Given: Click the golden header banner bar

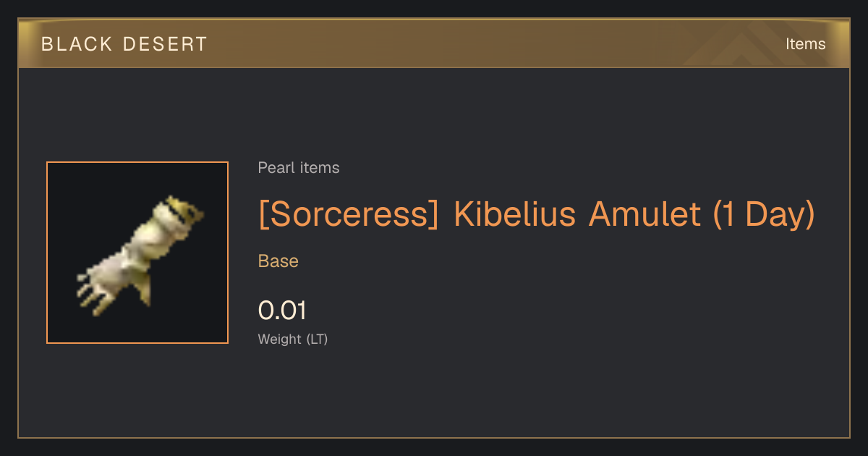Looking at the screenshot, I should 434,43.
